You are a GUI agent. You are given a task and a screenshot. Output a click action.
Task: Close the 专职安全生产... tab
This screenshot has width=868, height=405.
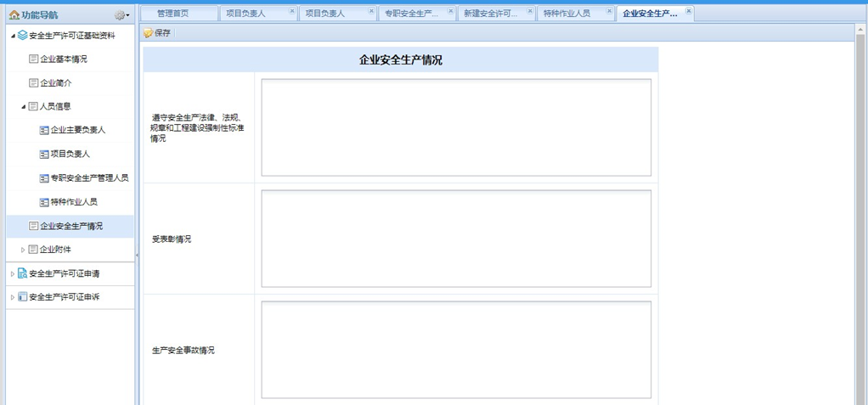tap(451, 10)
